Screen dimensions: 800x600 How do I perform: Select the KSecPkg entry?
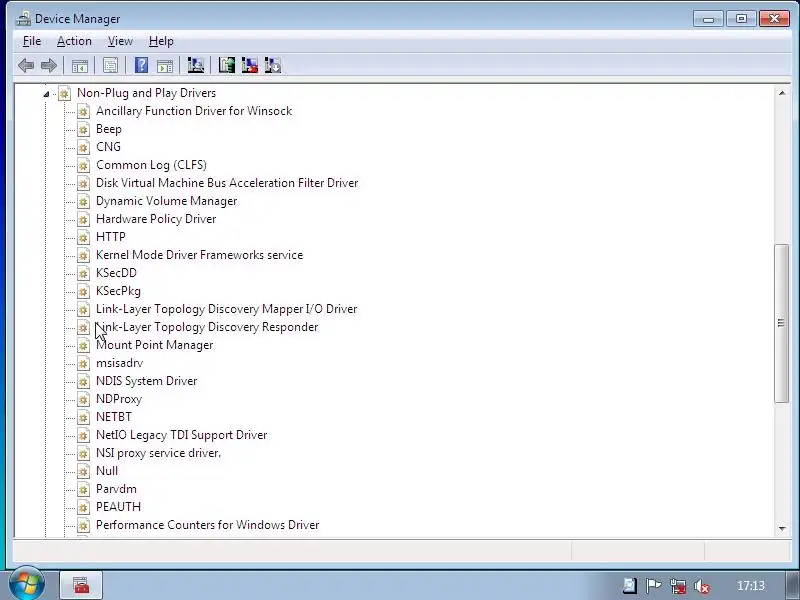coord(118,291)
